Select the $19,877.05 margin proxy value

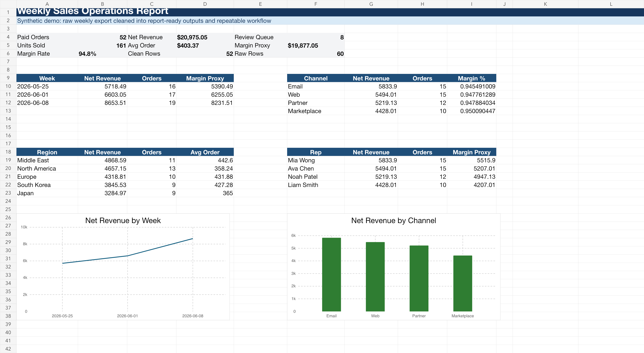tap(316, 45)
